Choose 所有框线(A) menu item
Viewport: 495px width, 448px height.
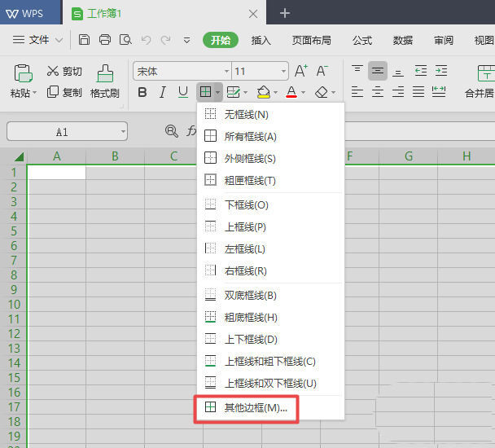click(270, 137)
